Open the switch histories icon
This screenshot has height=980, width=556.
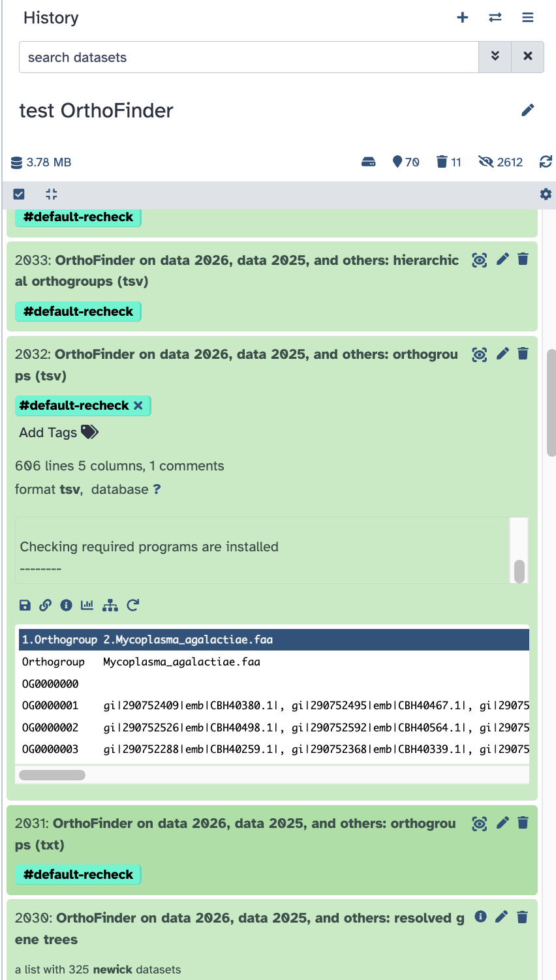[495, 18]
